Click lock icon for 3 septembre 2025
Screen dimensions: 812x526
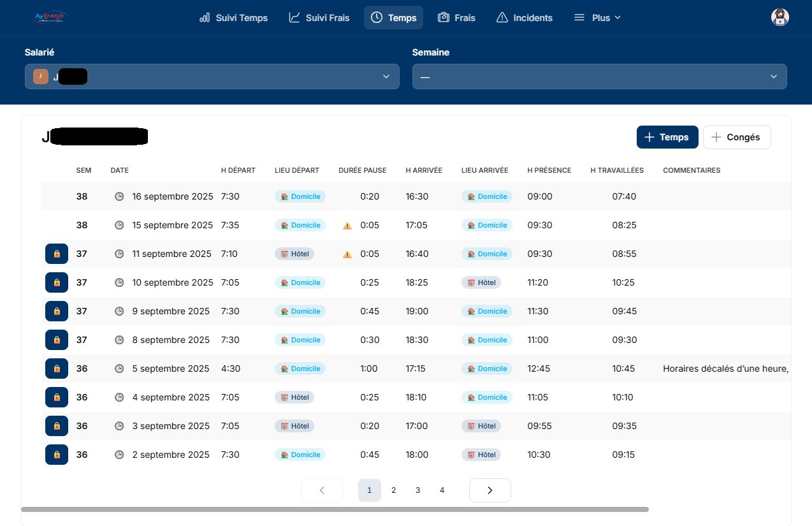[57, 426]
